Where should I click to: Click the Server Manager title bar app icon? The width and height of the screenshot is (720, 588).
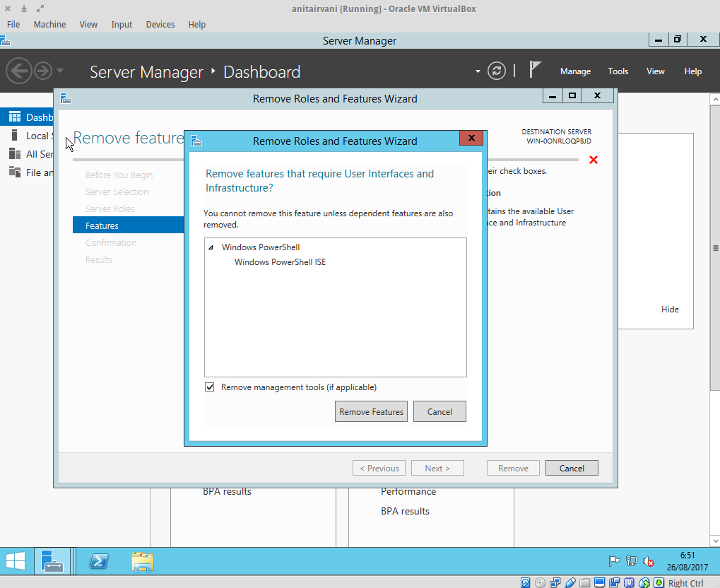[x=5, y=40]
